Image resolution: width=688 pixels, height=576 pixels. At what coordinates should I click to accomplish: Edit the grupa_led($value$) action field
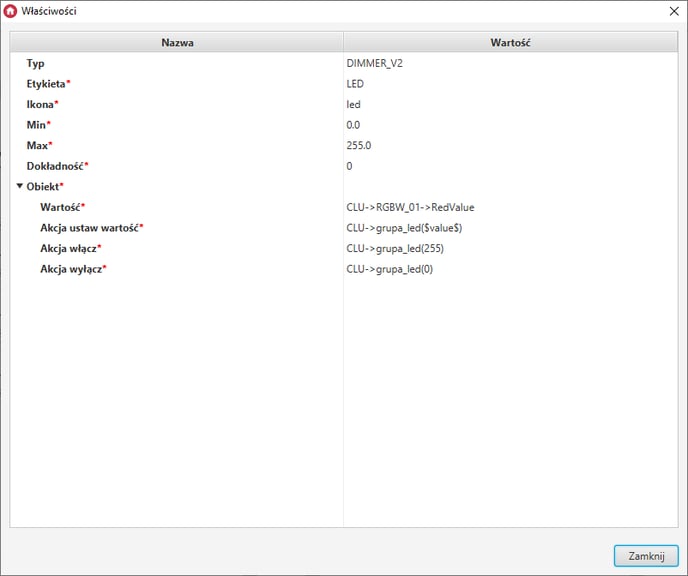tap(404, 228)
